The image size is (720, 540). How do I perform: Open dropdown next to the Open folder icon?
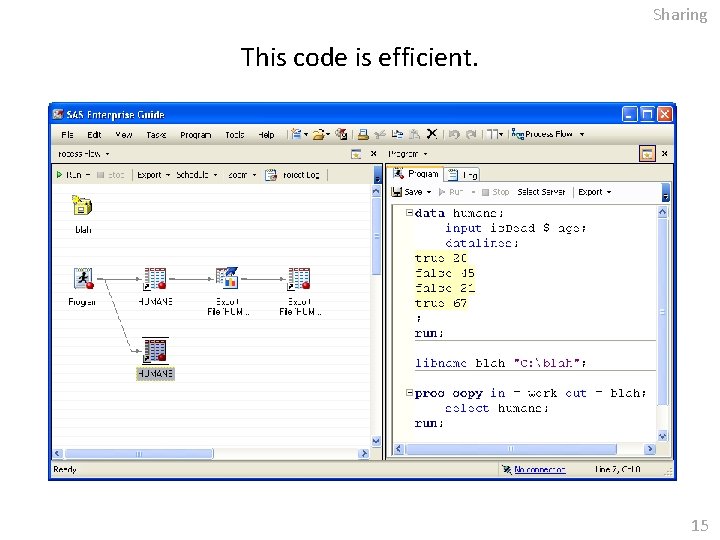[328, 135]
